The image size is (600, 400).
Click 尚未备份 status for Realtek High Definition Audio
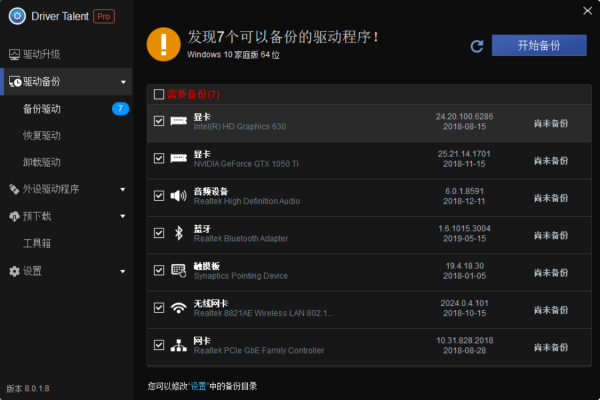[551, 198]
